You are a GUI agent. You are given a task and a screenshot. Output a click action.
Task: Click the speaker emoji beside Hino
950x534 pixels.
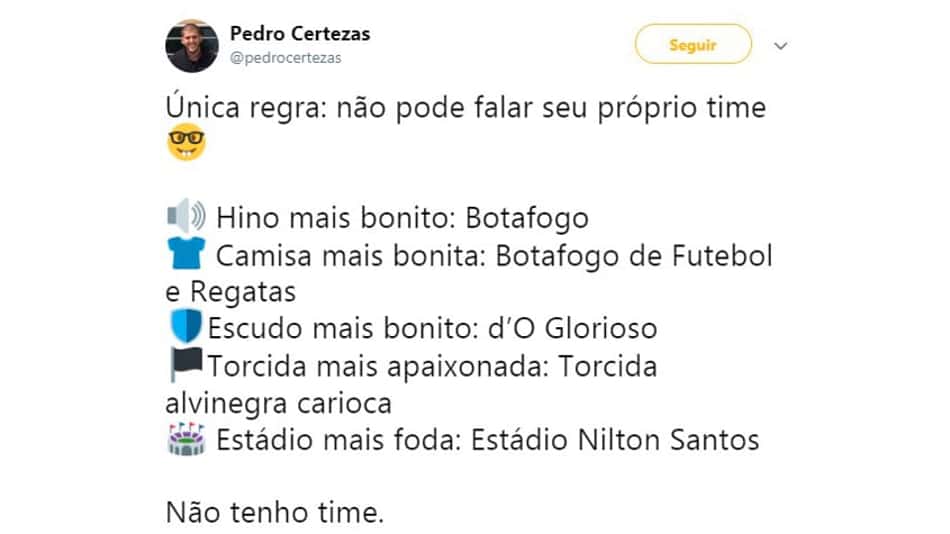pos(186,216)
